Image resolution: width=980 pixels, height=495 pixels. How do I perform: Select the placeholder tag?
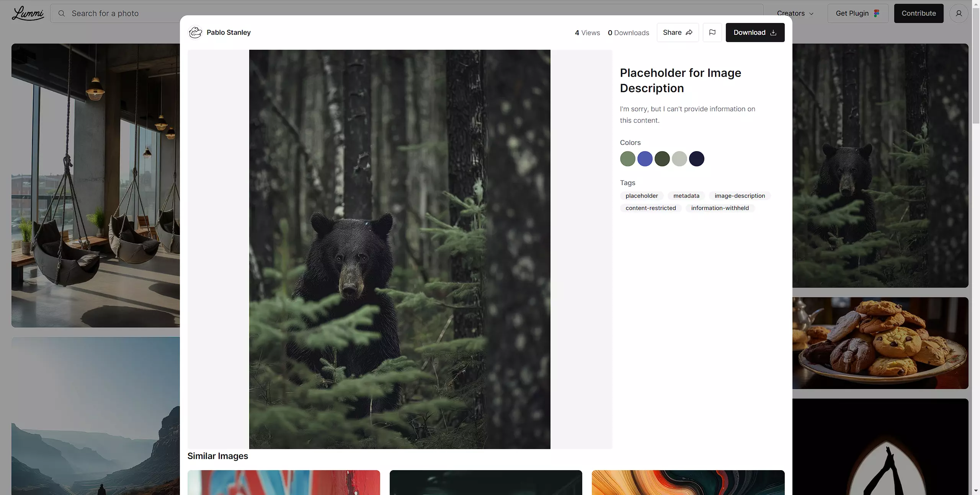[642, 196]
